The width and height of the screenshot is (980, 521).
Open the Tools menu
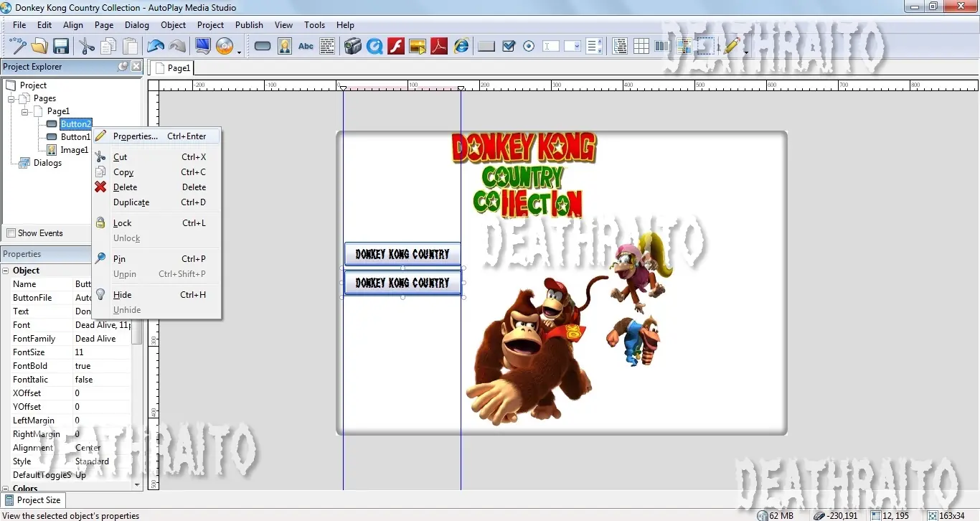click(x=314, y=25)
